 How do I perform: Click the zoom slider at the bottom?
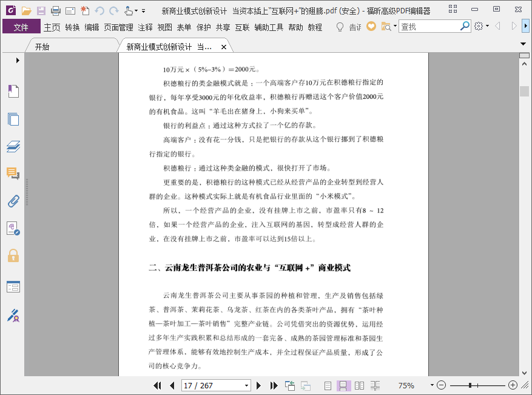(477, 385)
